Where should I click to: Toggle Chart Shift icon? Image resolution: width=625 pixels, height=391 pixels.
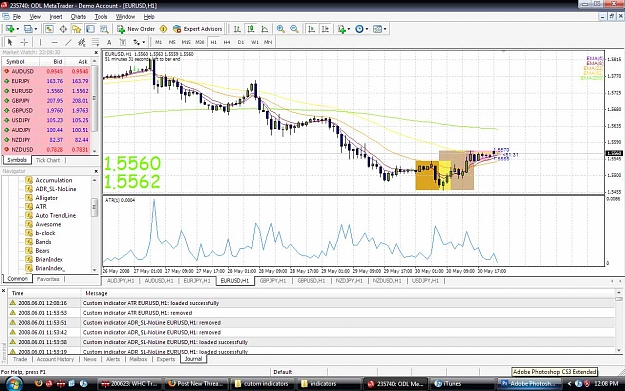(325, 29)
